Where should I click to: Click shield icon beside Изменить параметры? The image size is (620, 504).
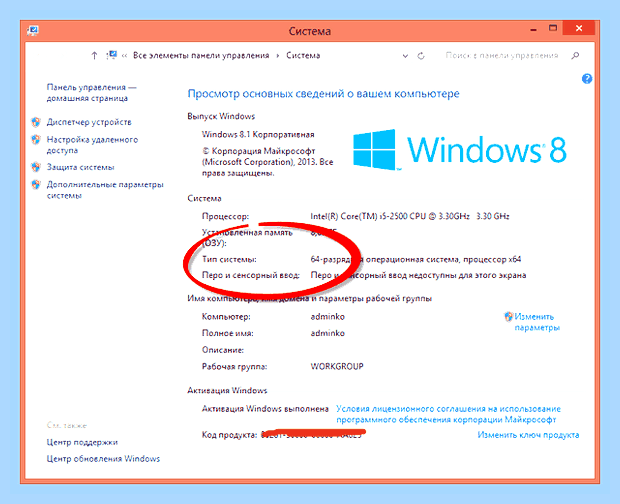click(508, 317)
